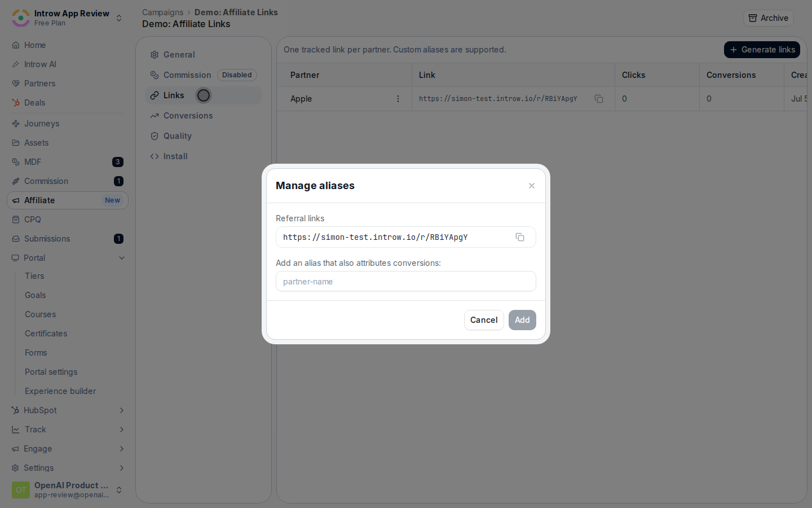Select the Links campaign tab
The image size is (812, 508).
coord(204,95)
